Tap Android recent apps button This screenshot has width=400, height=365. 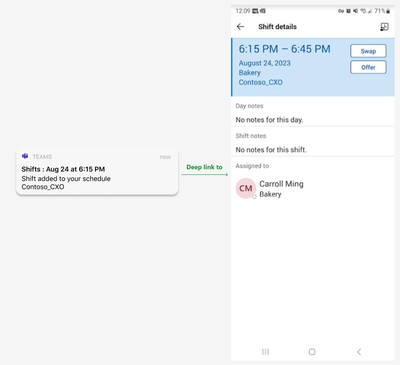[x=265, y=352]
